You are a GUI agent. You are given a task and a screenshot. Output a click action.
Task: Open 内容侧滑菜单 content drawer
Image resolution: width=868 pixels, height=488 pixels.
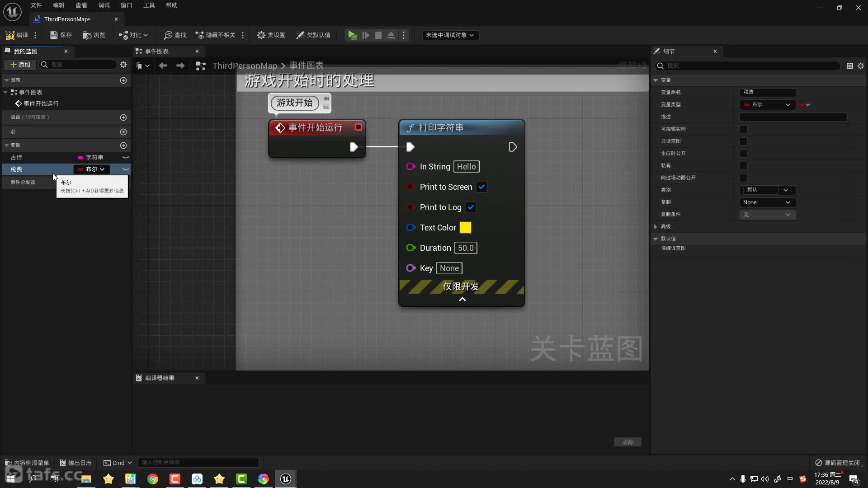[x=27, y=463]
